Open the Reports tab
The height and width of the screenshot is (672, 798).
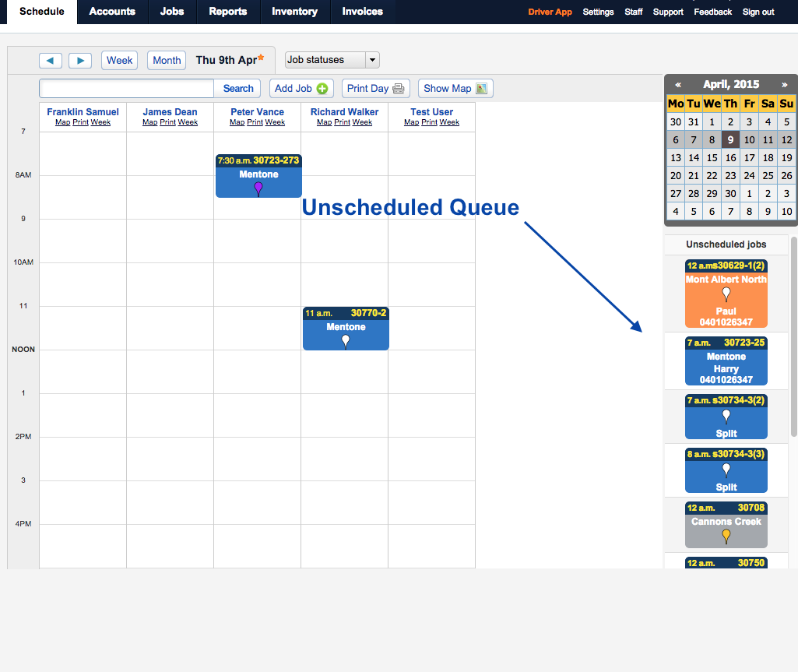click(x=228, y=12)
